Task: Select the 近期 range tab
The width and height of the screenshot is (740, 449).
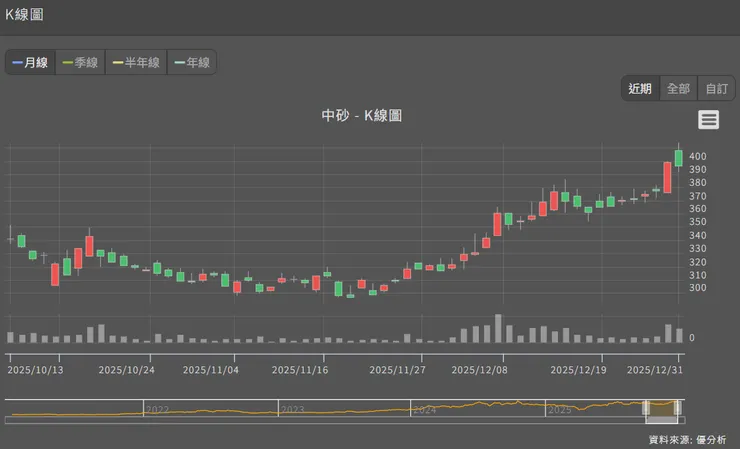Action: 640,88
